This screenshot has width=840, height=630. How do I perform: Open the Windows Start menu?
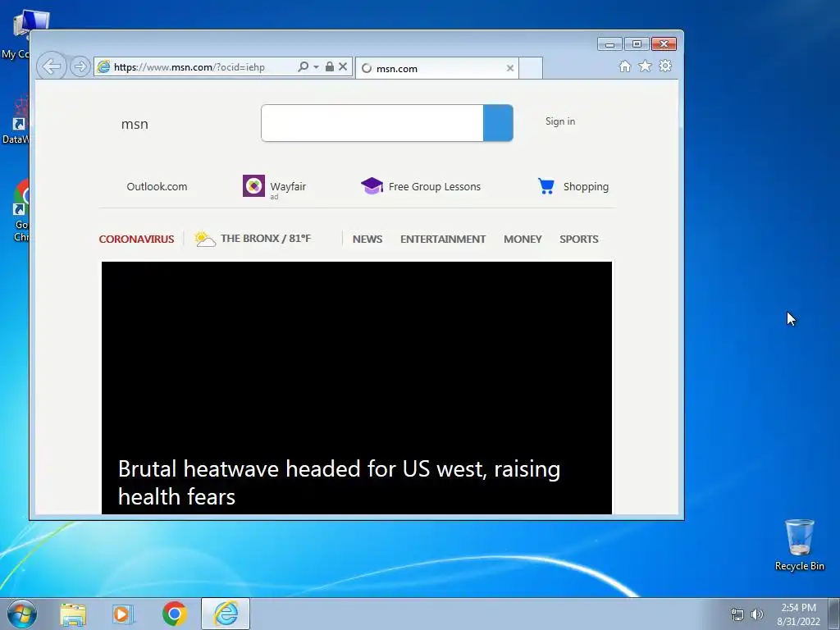point(22,614)
